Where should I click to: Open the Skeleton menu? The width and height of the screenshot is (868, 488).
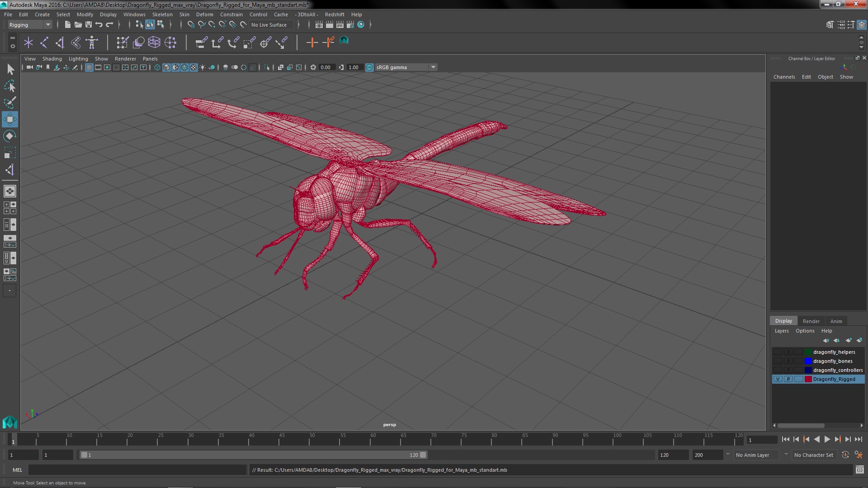[162, 14]
